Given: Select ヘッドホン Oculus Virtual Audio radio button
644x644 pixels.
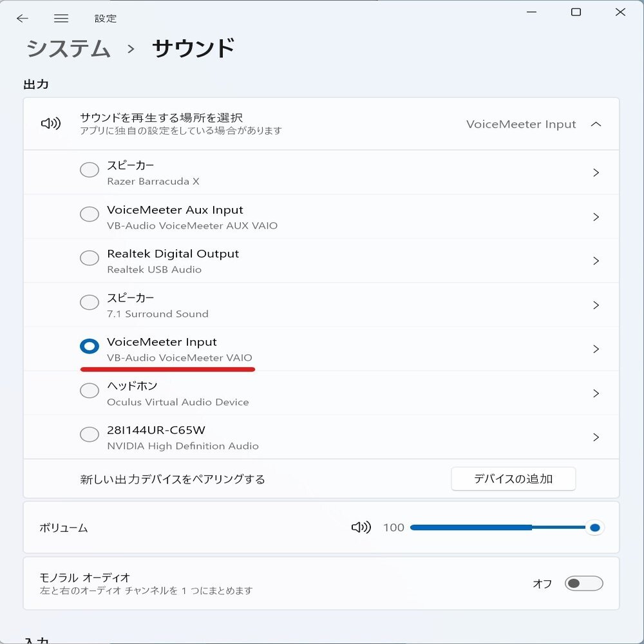Looking at the screenshot, I should [89, 390].
